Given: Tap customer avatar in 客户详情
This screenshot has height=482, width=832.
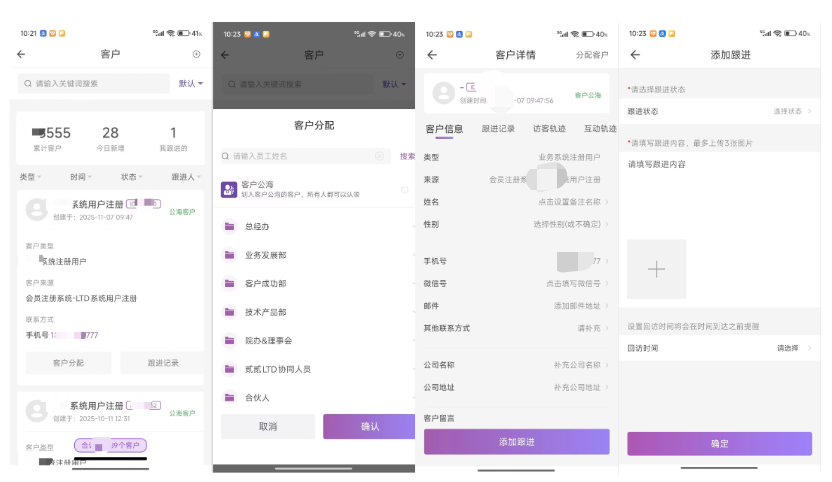Looking at the screenshot, I should [x=444, y=93].
